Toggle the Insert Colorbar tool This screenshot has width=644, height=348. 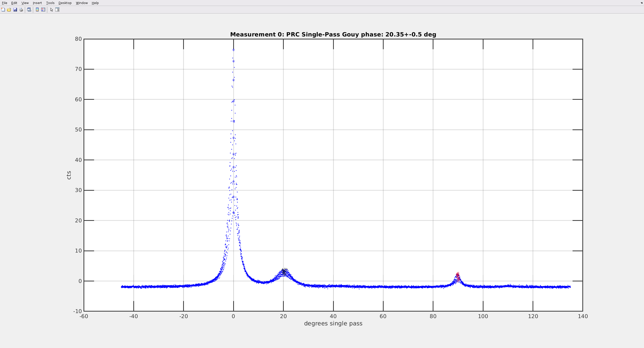coord(37,10)
